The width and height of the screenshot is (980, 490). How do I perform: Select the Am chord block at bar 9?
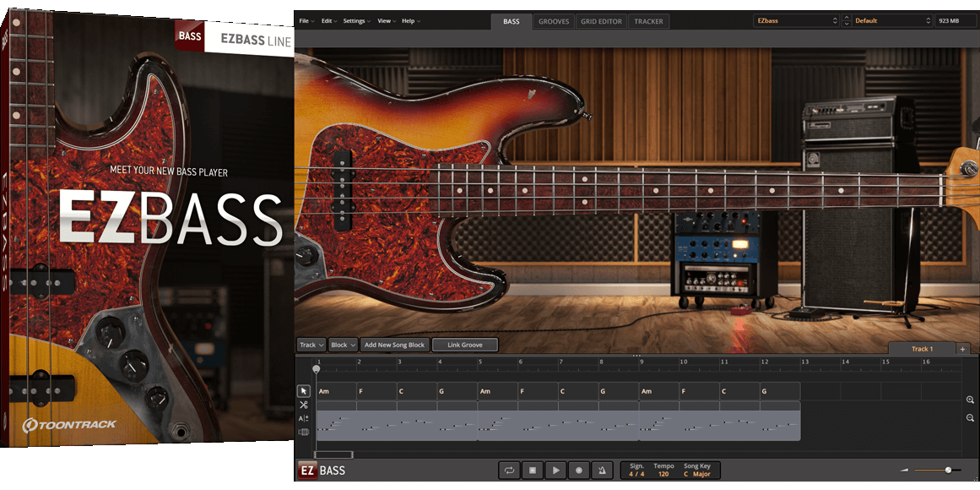(659, 392)
